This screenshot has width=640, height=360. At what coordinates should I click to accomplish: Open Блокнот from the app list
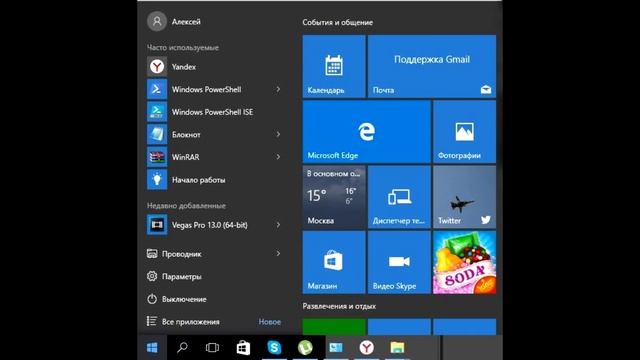point(214,134)
